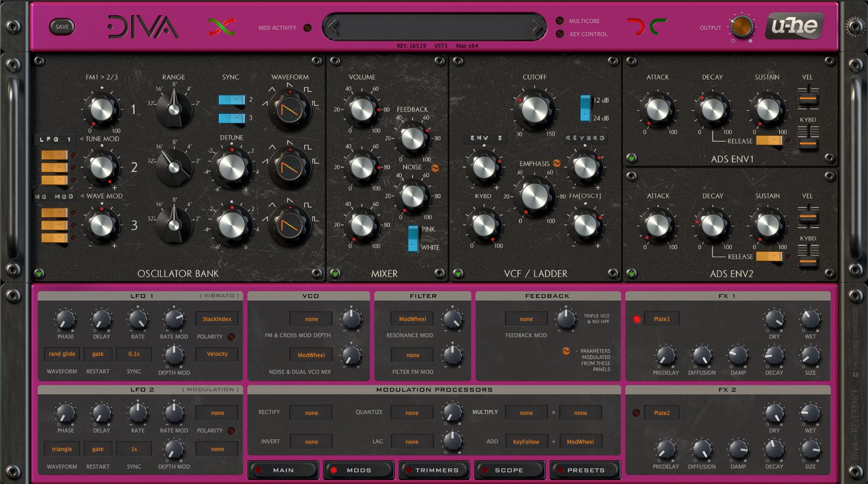This screenshot has width=868, height=484.
Task: Click the SAVE button
Action: (x=62, y=27)
